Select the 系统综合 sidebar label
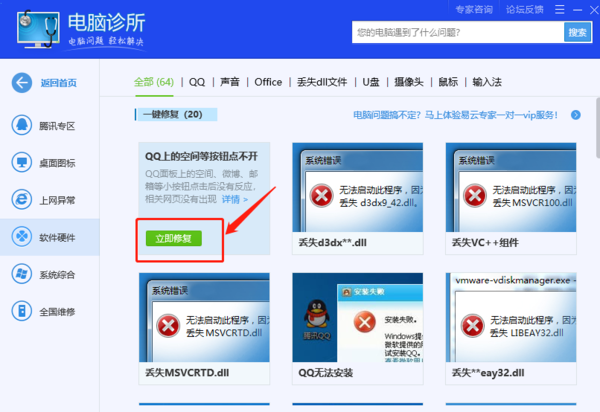The height and width of the screenshot is (412, 600). point(57,274)
